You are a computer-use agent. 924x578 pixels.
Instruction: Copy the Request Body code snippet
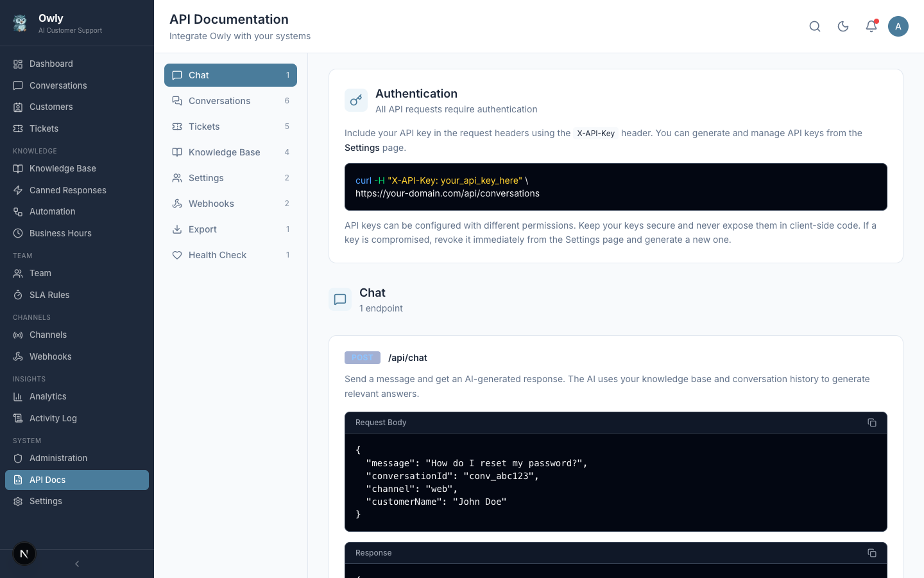[x=872, y=423]
